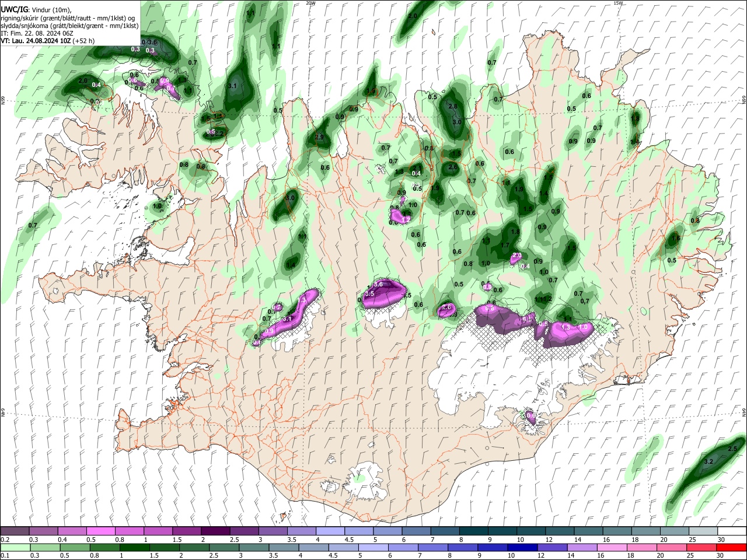Click the 3.5 snowfall value on purple area
Image resolution: width=747 pixels, height=560 pixels.
tap(369, 294)
